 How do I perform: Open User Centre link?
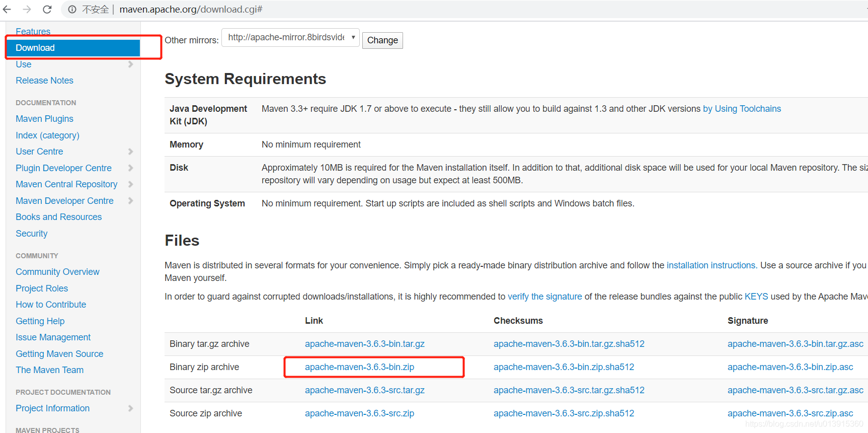tap(39, 152)
